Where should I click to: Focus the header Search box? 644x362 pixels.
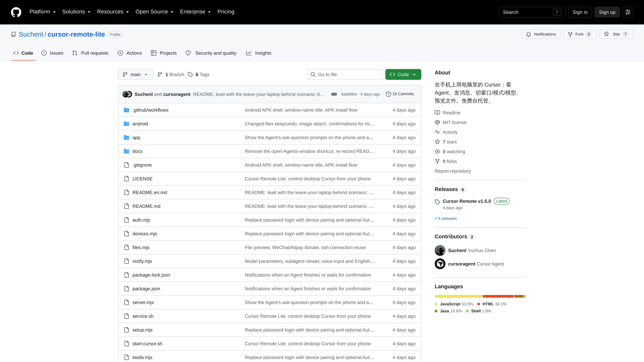pyautogui.click(x=532, y=12)
